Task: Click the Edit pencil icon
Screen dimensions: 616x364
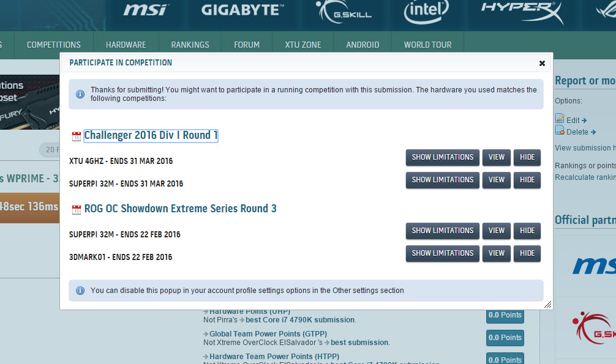Action: pos(560,118)
